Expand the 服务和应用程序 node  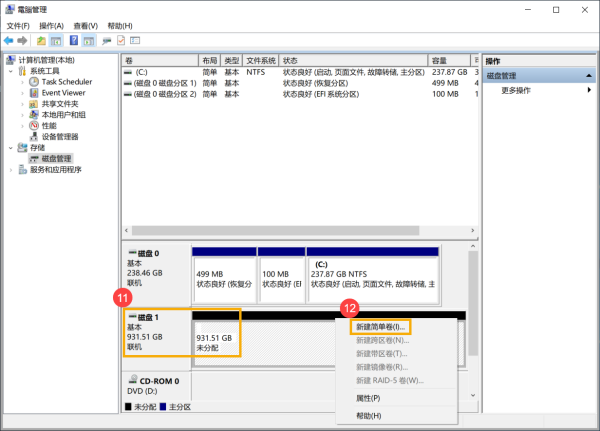(x=11, y=170)
